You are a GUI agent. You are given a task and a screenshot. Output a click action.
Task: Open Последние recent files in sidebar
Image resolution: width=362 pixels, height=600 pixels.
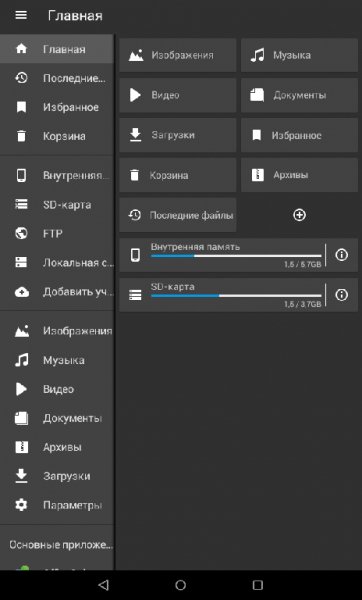pos(57,78)
